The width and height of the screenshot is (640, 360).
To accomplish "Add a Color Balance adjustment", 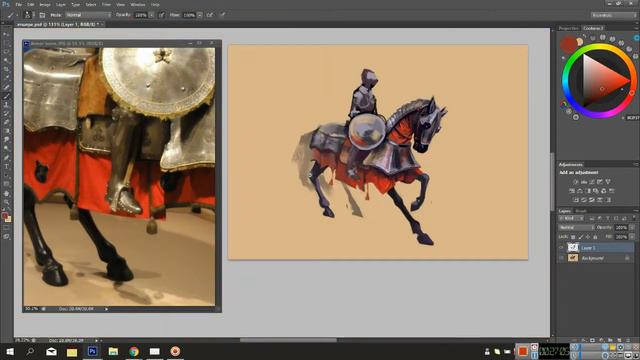I will (580, 191).
